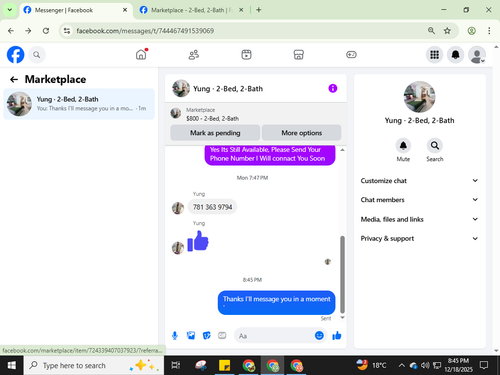Search in conversation with the magnifier icon
This screenshot has height=375, width=500.
pyautogui.click(x=435, y=146)
